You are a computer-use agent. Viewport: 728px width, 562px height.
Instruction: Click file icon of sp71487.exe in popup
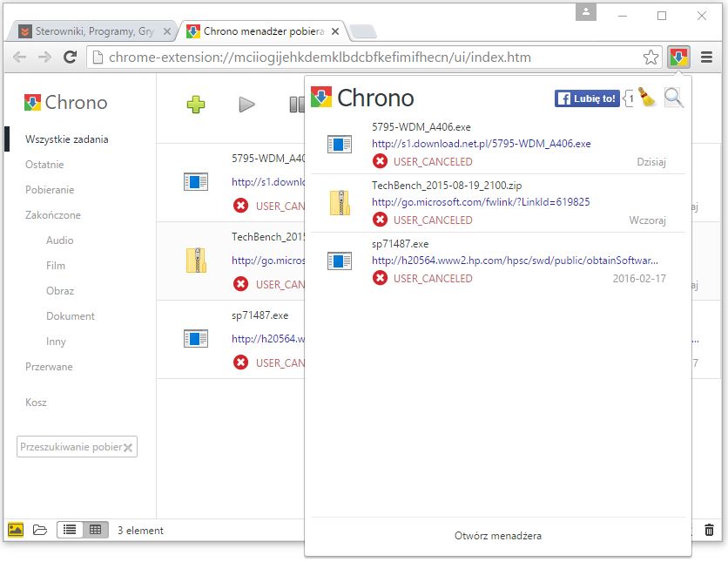click(340, 261)
